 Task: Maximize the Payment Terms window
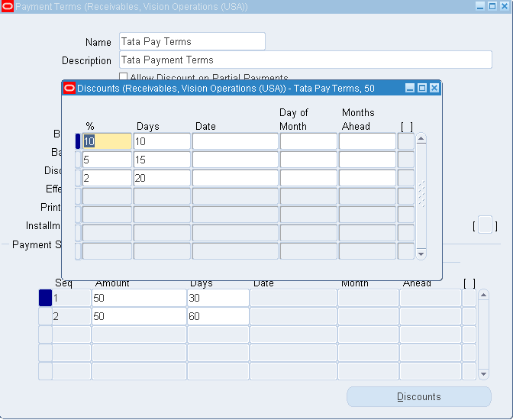tap(491, 6)
